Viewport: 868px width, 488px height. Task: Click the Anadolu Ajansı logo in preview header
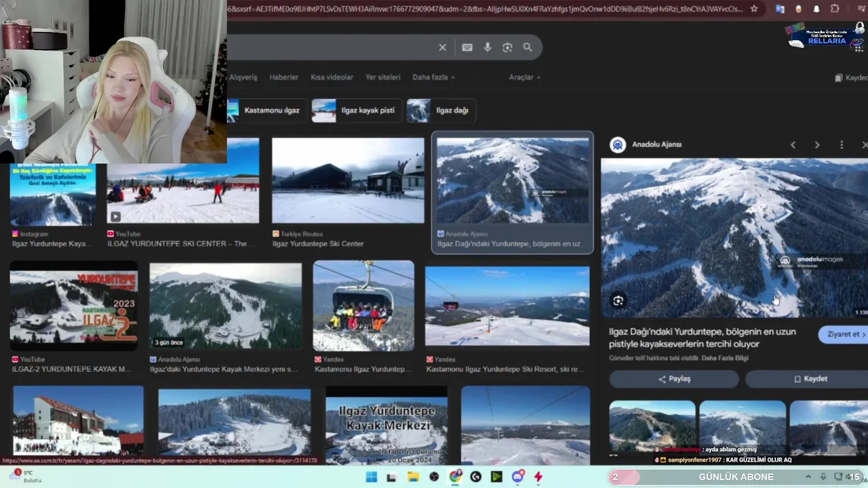click(617, 144)
